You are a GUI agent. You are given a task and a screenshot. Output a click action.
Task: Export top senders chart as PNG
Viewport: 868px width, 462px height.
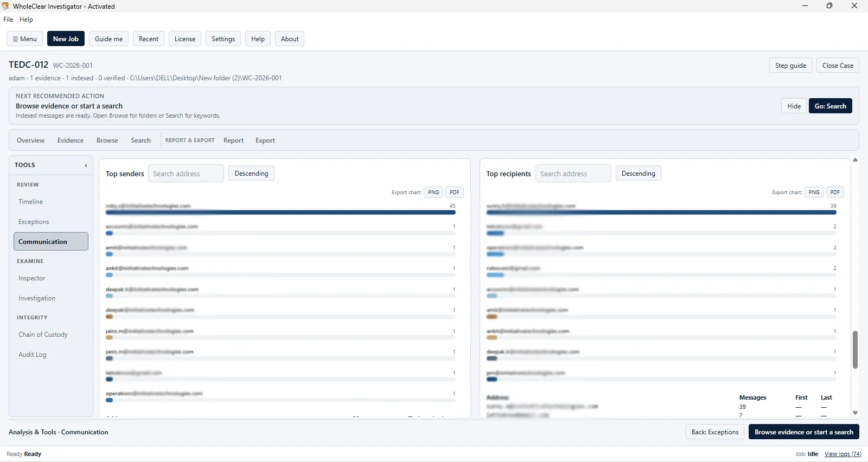click(433, 193)
